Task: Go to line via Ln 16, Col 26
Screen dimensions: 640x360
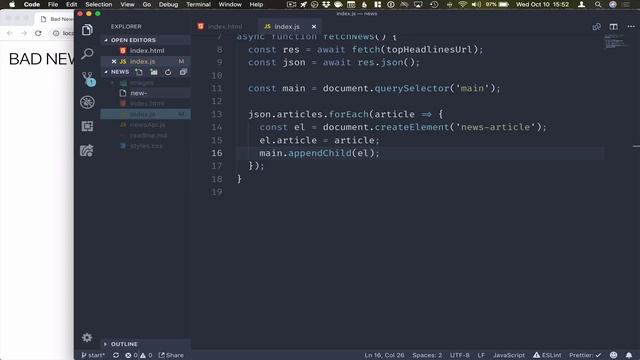Action: coord(384,355)
